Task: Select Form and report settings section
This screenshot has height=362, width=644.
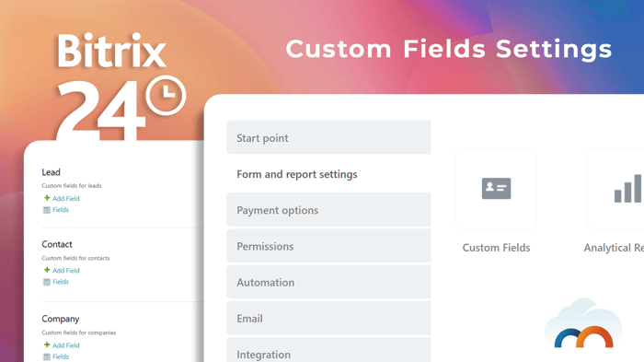Action: pos(328,174)
